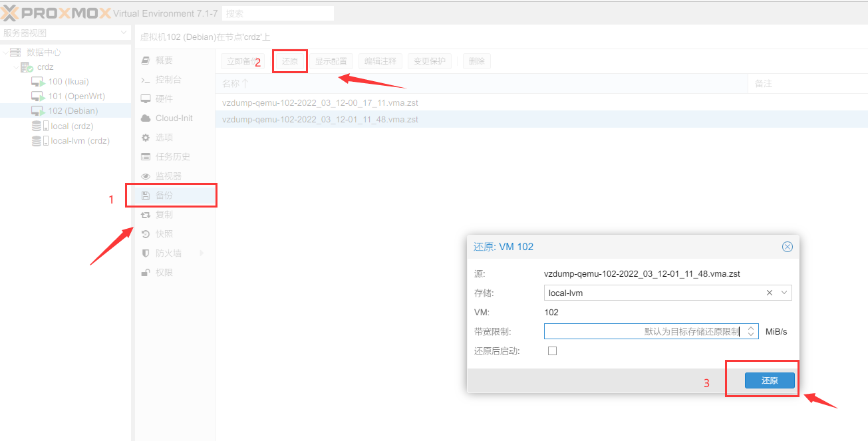Open the 备份 (Backup) sidebar tab
Screen dimensions: 868x441
click(164, 196)
